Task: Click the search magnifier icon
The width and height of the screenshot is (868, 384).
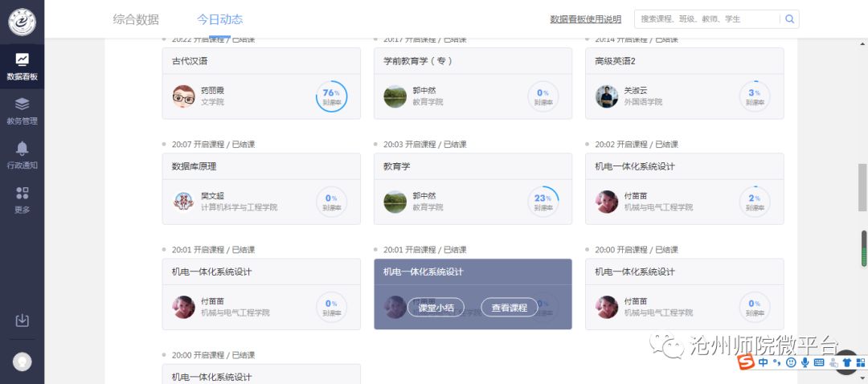Action: point(790,18)
